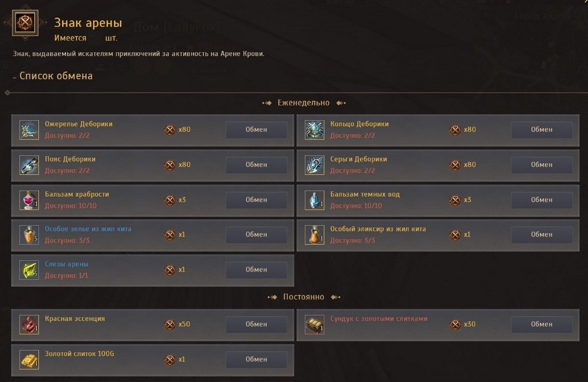Exchange for Особое зелье из жил кита

coord(257,234)
